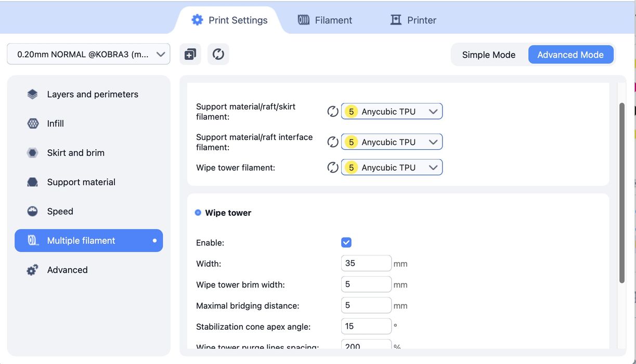Viewport: 636px width, 364px height.
Task: Open the Advanced settings category
Action: [x=68, y=270]
